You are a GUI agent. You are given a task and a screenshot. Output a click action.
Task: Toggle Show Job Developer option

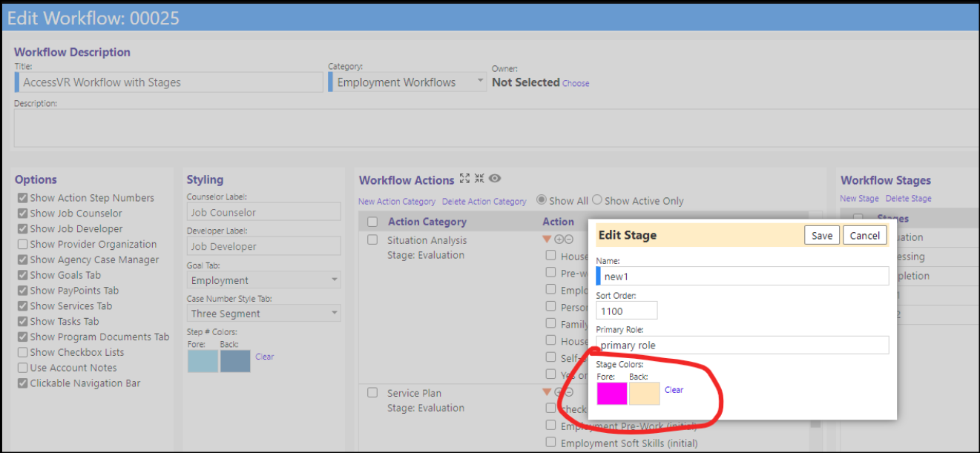pos(23,229)
